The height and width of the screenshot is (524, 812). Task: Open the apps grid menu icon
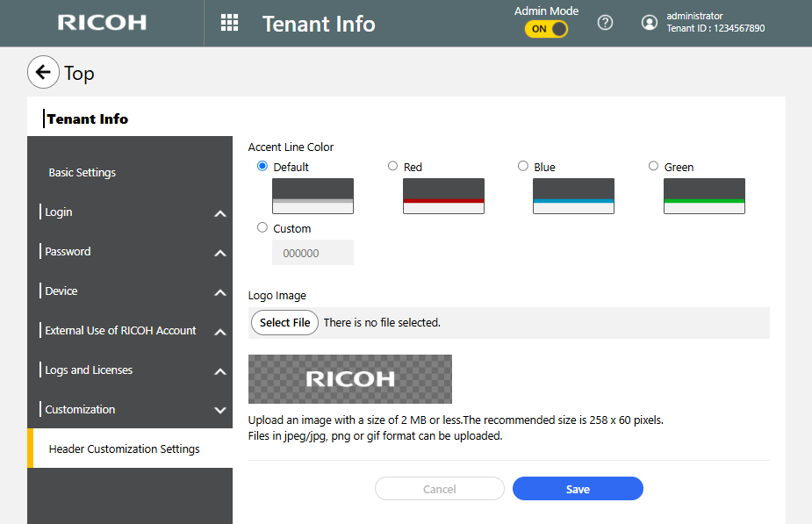pyautogui.click(x=229, y=23)
